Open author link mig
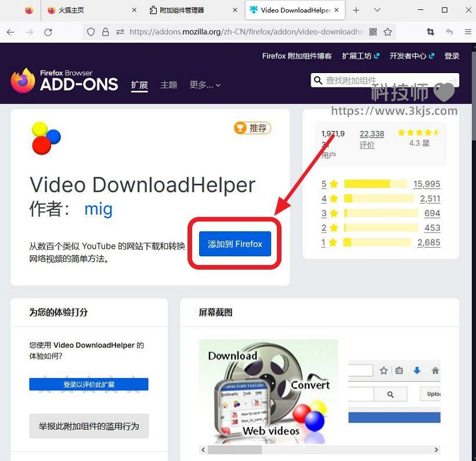This screenshot has width=476, height=461. coord(98,209)
